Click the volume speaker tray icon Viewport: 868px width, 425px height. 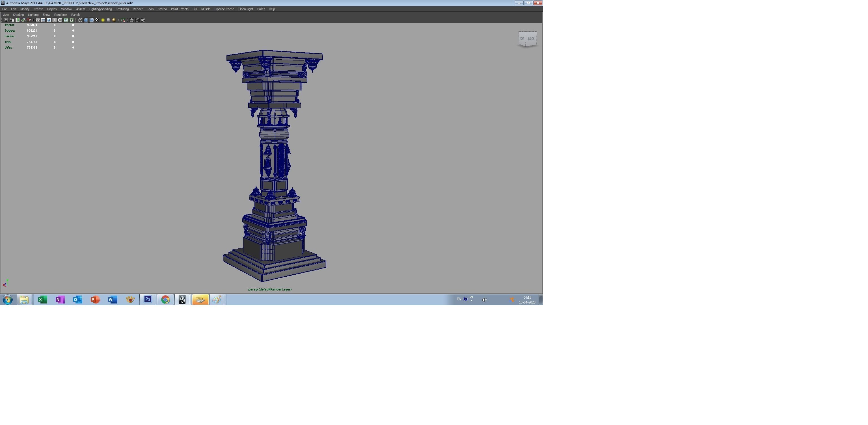tap(484, 300)
